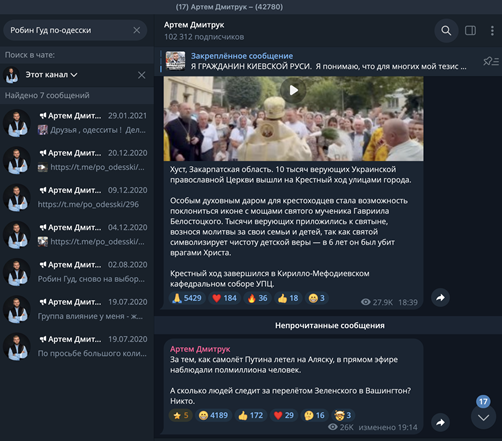Image resolution: width=502 pixels, height=441 pixels.
Task: Toggle the praying hands reaction with 5429
Action: click(187, 298)
